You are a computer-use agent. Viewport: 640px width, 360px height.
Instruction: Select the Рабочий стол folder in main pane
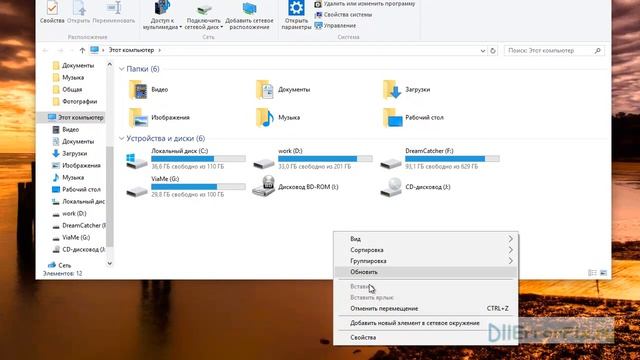pos(413,118)
